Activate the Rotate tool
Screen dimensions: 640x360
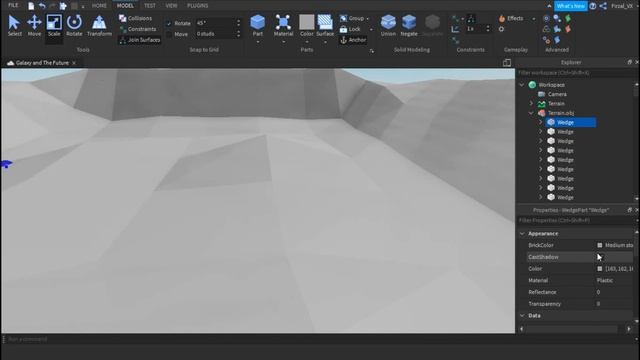(x=74, y=25)
